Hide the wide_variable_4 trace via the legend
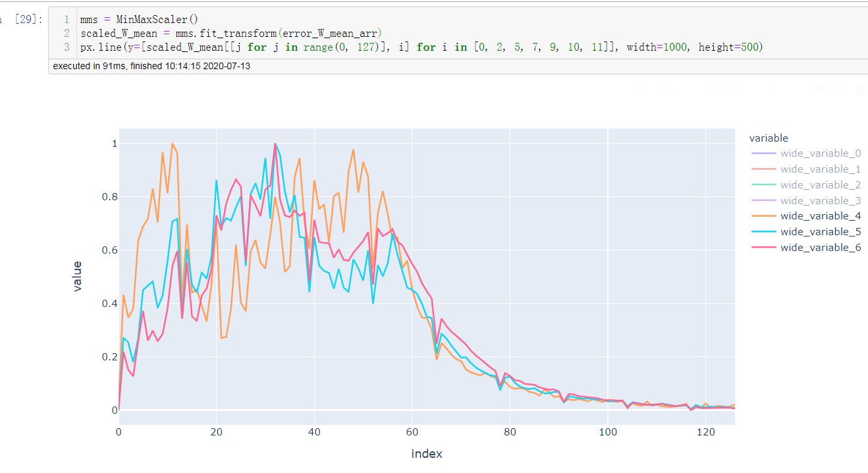This screenshot has height=473, width=868. (820, 215)
